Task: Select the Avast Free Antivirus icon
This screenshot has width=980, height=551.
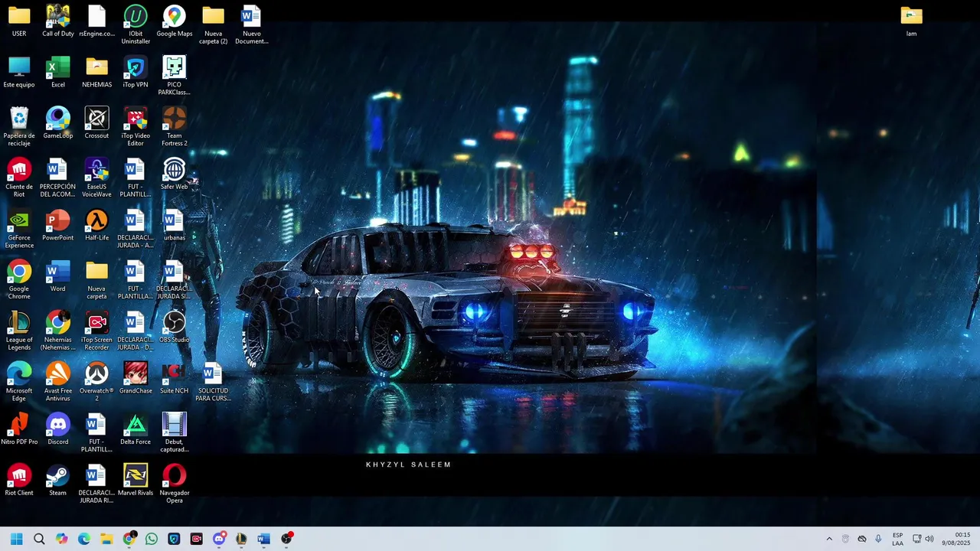Action: (58, 382)
